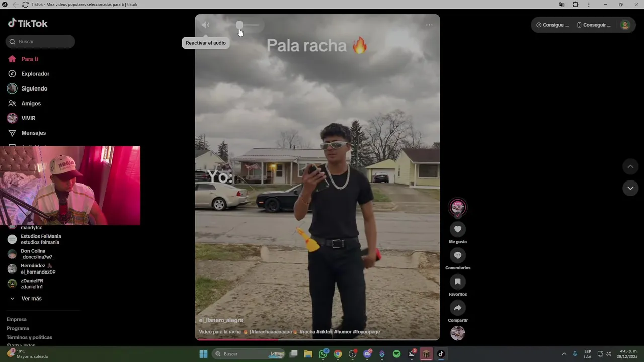
Task: Click the Conseguir app button
Action: (x=594, y=25)
